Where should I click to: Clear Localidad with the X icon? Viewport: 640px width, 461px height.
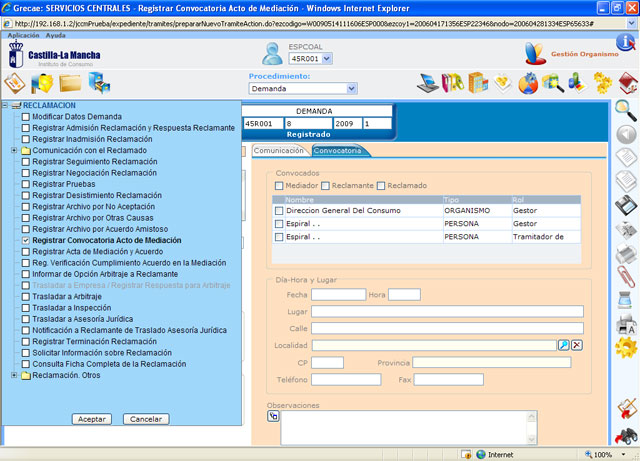pos(577,345)
